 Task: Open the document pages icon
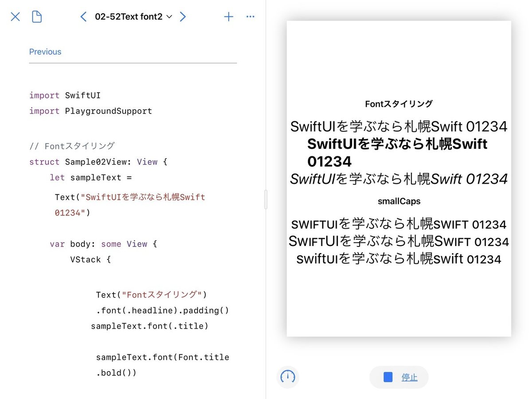tap(37, 17)
